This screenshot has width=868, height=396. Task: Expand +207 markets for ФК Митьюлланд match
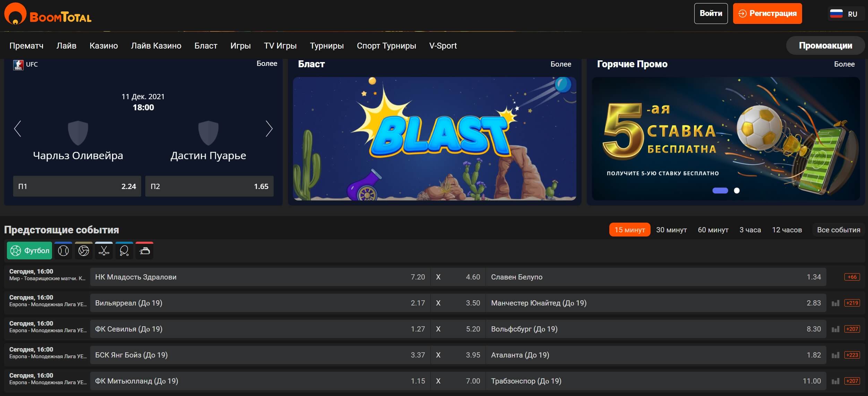point(852,381)
